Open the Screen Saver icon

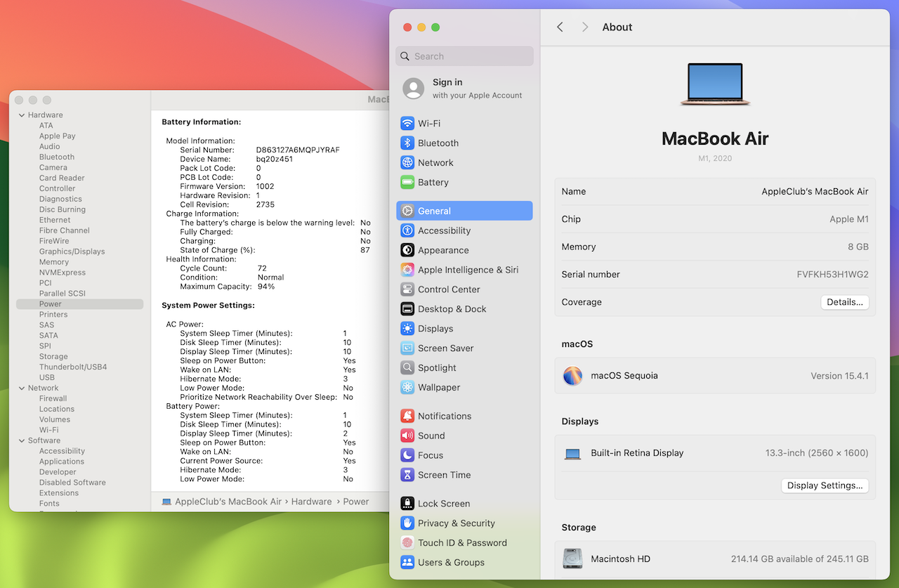click(x=407, y=348)
